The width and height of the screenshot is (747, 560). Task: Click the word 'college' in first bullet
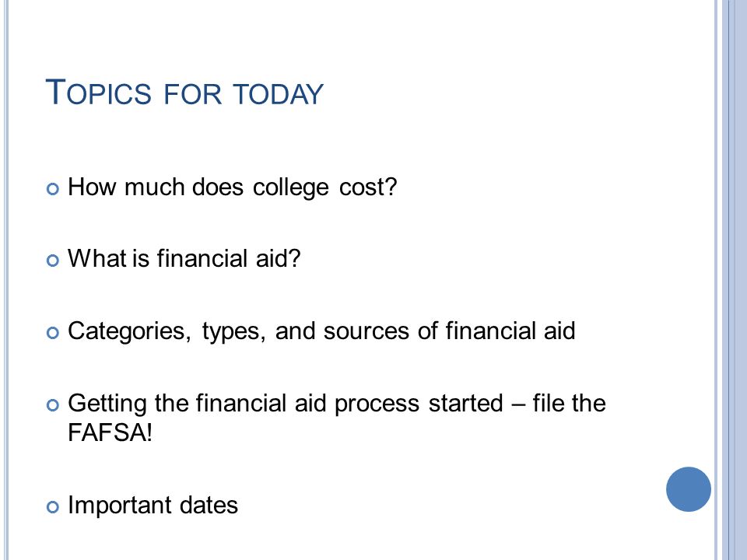click(290, 188)
